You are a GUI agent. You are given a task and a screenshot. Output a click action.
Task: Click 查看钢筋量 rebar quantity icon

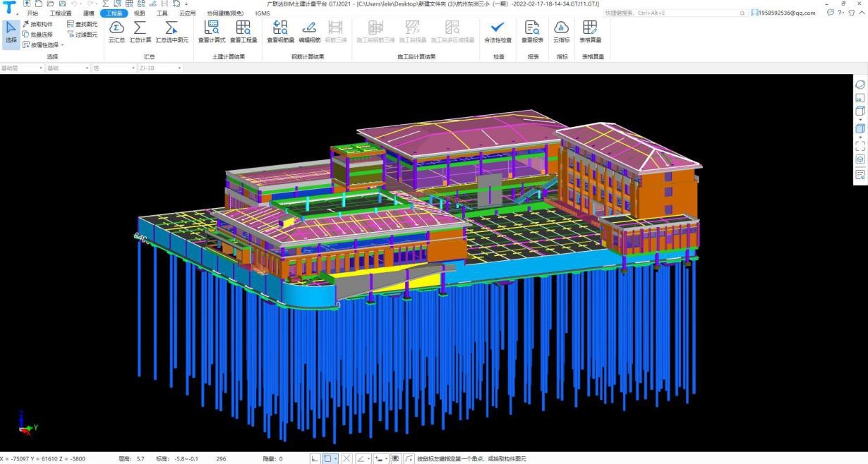point(280,31)
